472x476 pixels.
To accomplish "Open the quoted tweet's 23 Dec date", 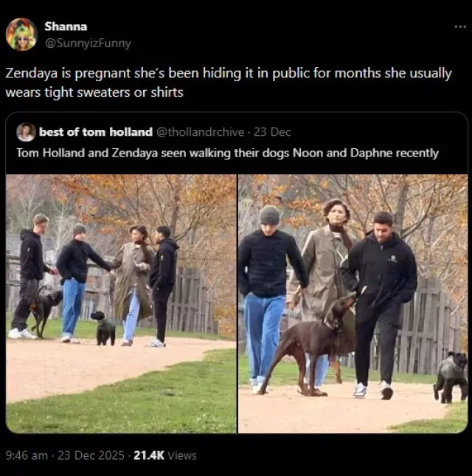I will pyautogui.click(x=272, y=132).
